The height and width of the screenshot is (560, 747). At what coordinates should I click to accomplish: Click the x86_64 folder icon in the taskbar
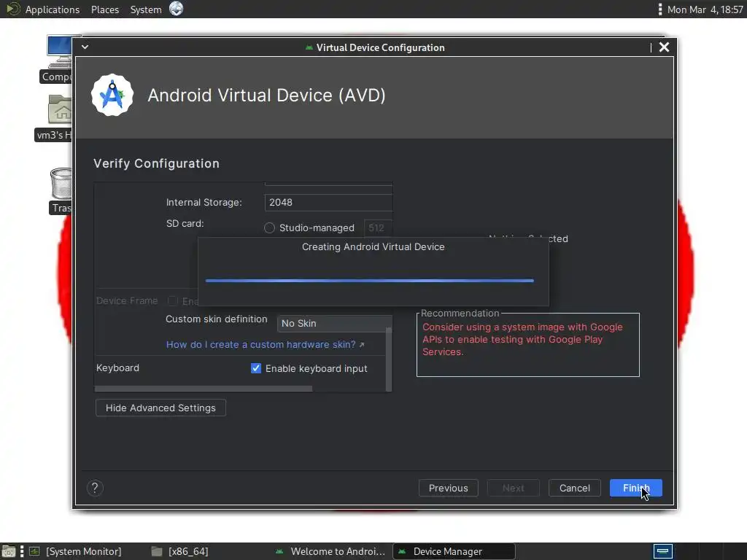click(157, 551)
